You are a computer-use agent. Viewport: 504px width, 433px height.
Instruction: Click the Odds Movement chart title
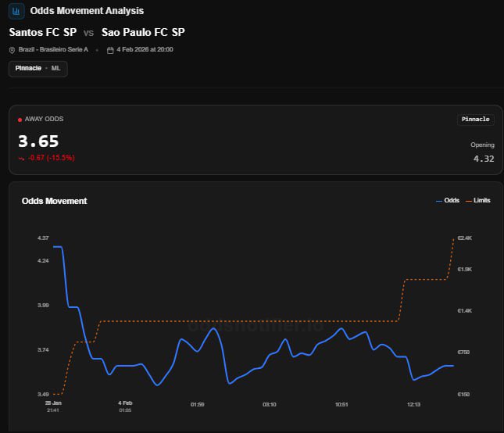click(55, 201)
